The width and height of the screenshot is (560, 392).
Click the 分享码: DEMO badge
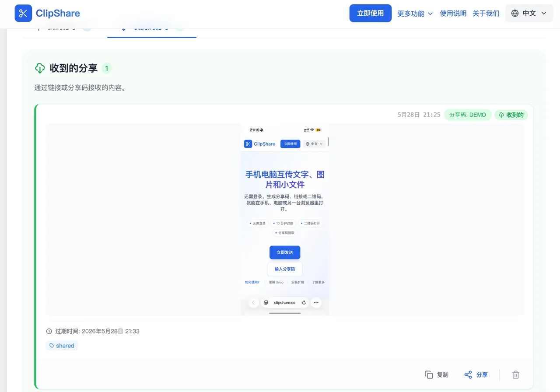pyautogui.click(x=468, y=115)
